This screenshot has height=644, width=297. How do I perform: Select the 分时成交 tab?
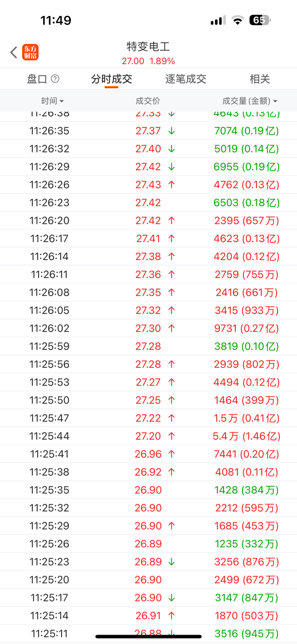(x=111, y=79)
